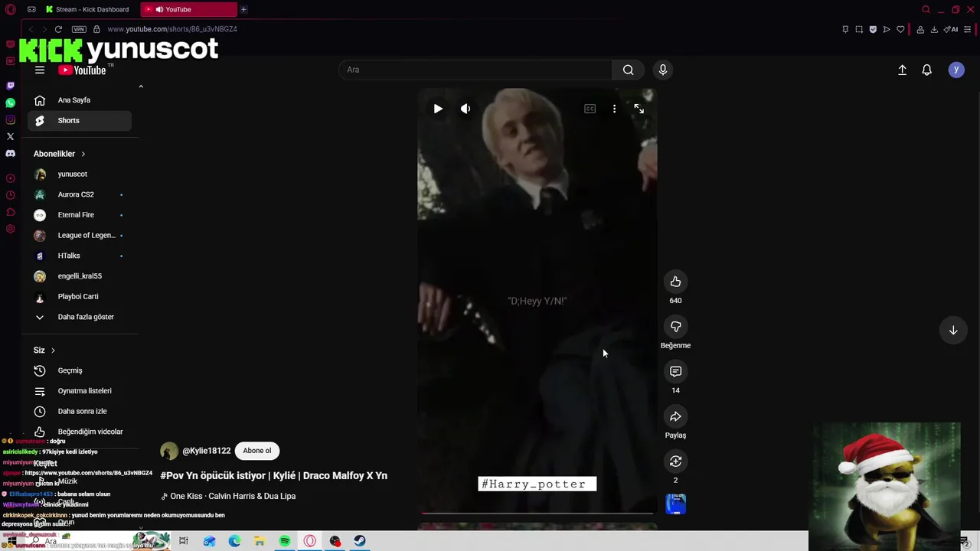Open the remix button showing 2
This screenshot has width=980, height=551.
(675, 461)
